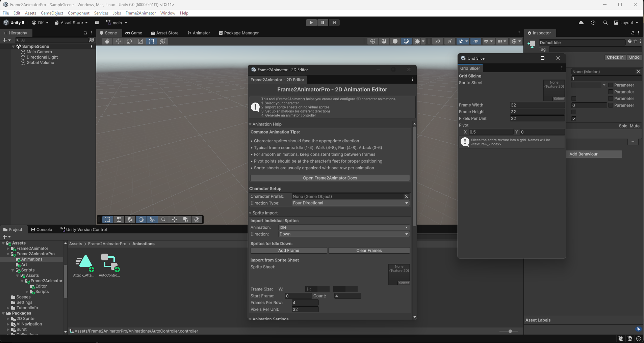Click the AutoContro... controller asset
The image size is (644, 343).
click(109, 265)
